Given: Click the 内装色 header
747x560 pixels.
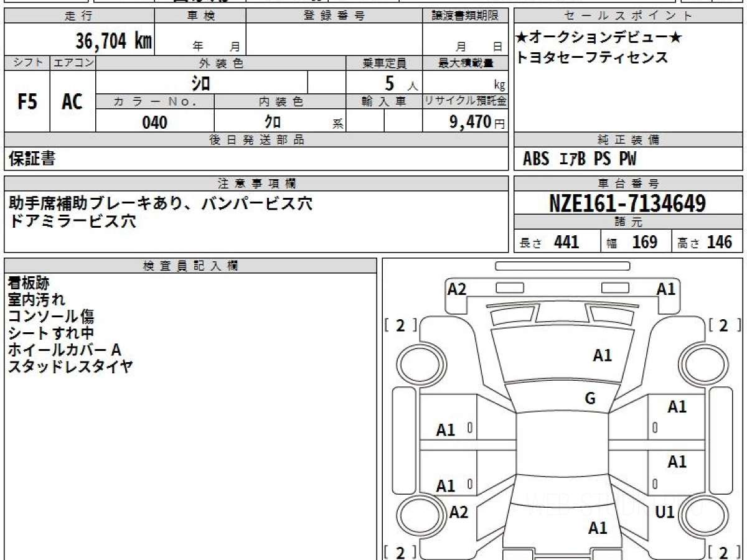Looking at the screenshot, I should (x=280, y=101).
